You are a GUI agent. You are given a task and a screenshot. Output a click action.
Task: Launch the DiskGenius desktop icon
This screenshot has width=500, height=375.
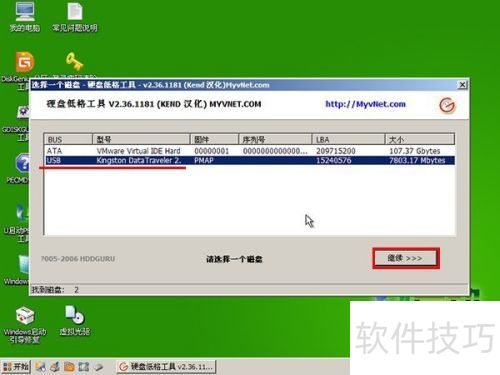[25, 62]
